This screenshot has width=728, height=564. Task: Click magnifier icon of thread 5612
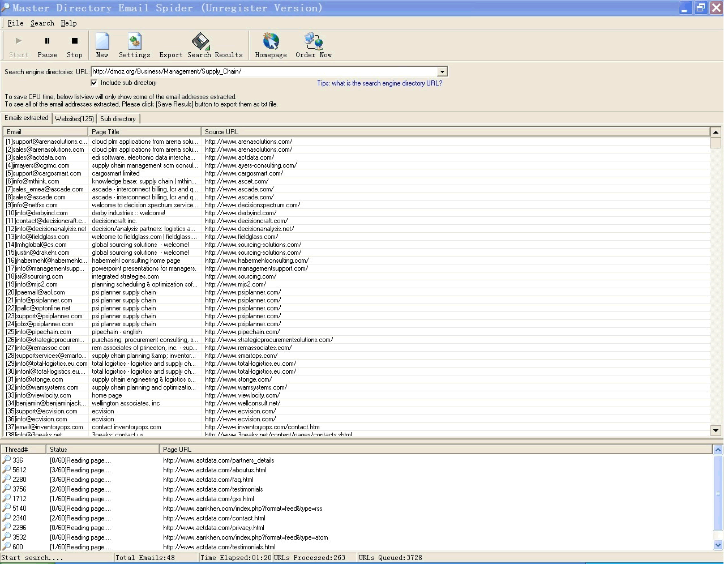[7, 469]
